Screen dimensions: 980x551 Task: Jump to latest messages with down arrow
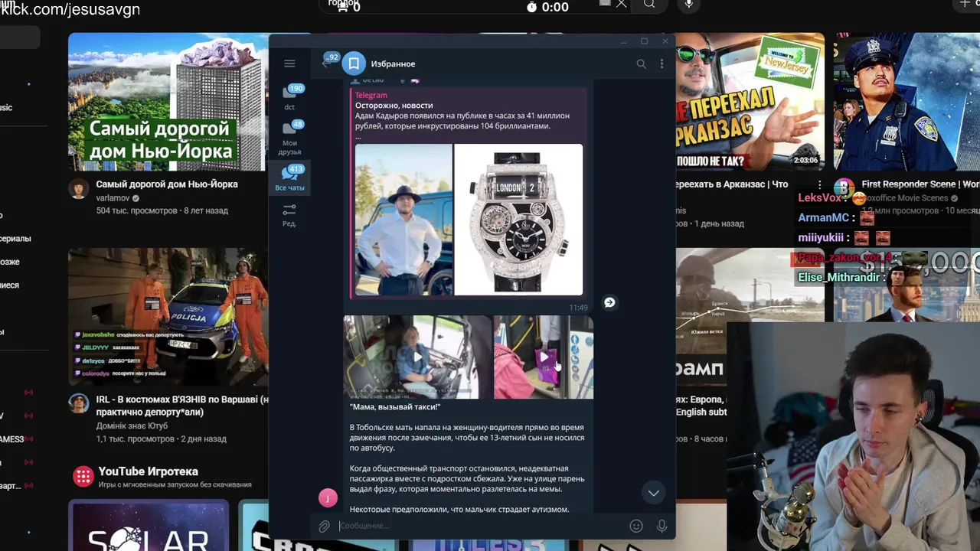tap(653, 493)
